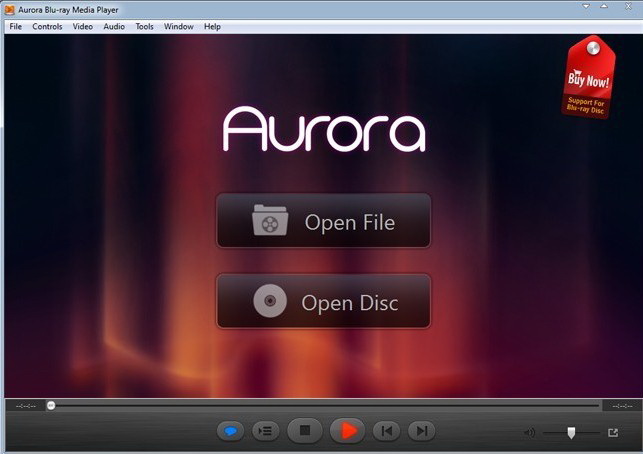Stop playback with the square button

pyautogui.click(x=305, y=431)
